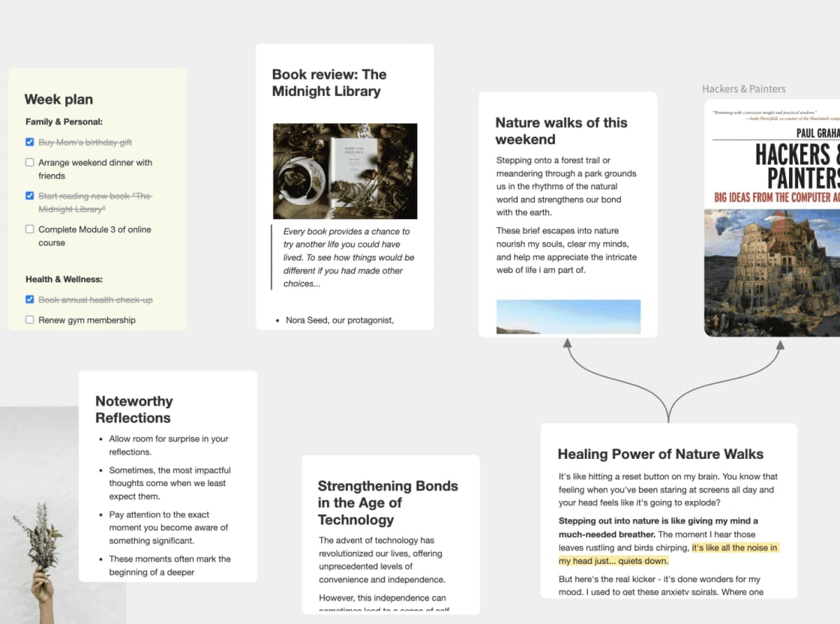Check Arrange weekend dinner with friends
This screenshot has height=624, width=840.
(29, 162)
